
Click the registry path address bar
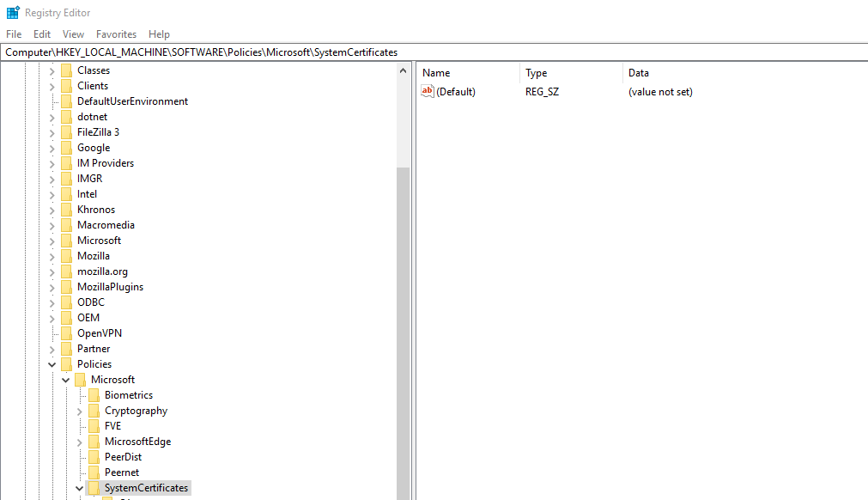coord(434,52)
